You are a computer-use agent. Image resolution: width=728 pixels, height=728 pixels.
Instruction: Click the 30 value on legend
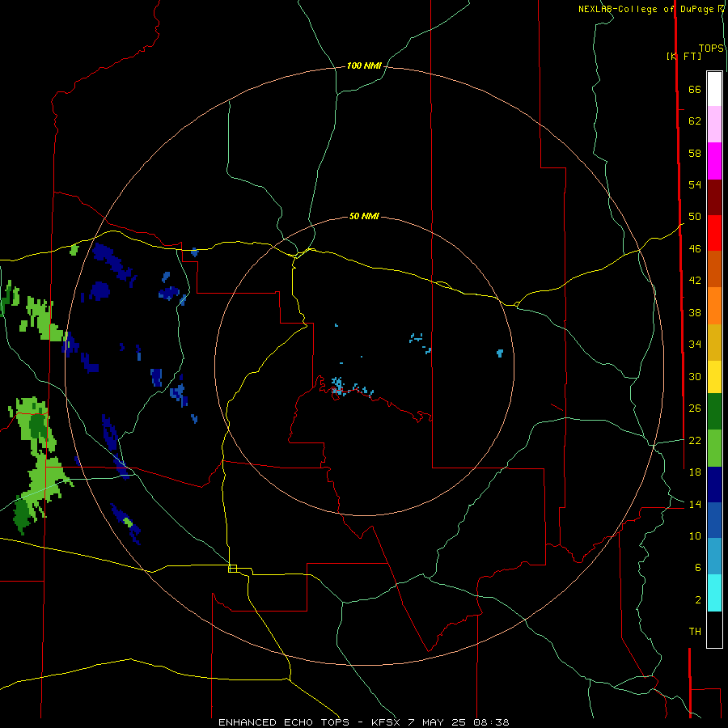(x=695, y=376)
